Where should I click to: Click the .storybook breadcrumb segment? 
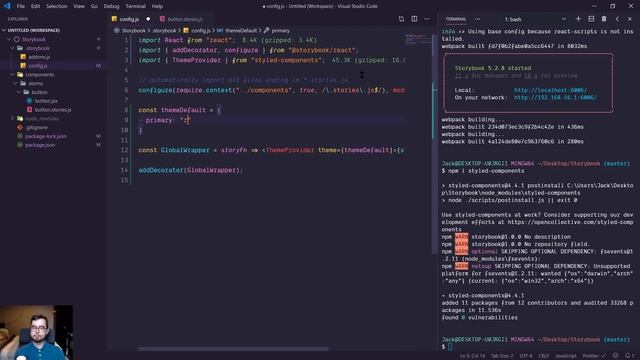164,31
